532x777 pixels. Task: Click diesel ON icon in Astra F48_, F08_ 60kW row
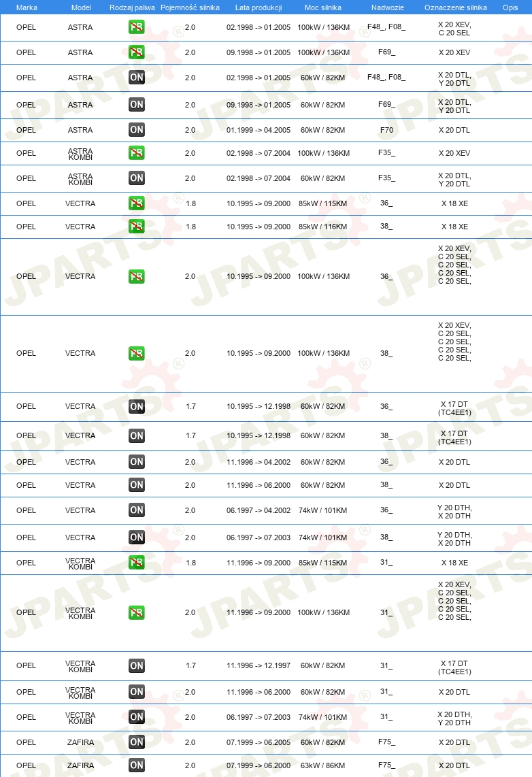pyautogui.click(x=136, y=78)
